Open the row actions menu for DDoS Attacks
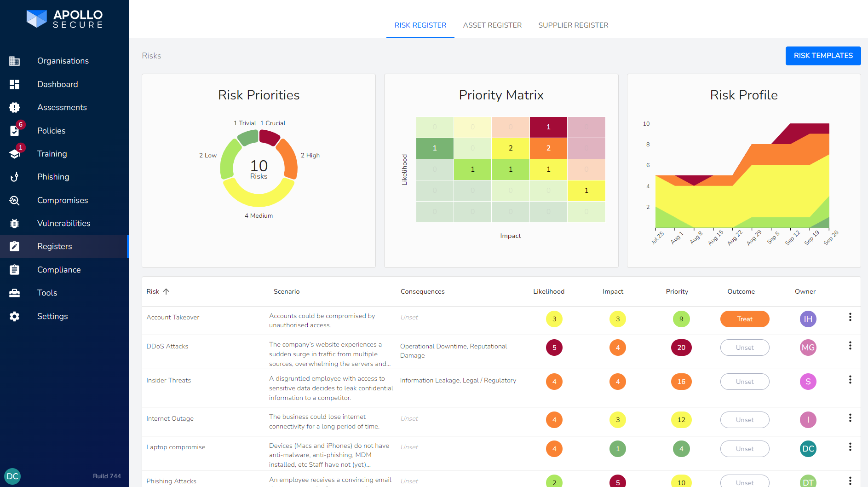The image size is (868, 487). 850,346
